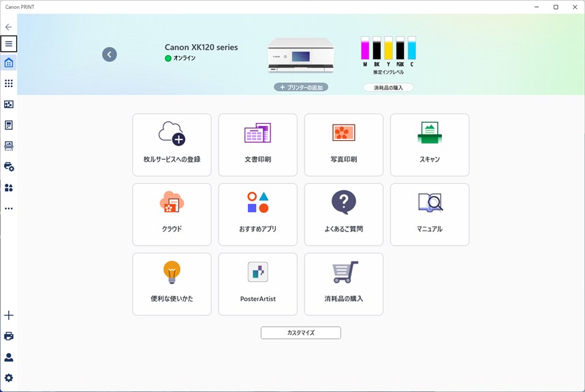Click the 消耗品の購入 button under ink levels
Image resolution: width=585 pixels, height=392 pixels.
(x=388, y=88)
